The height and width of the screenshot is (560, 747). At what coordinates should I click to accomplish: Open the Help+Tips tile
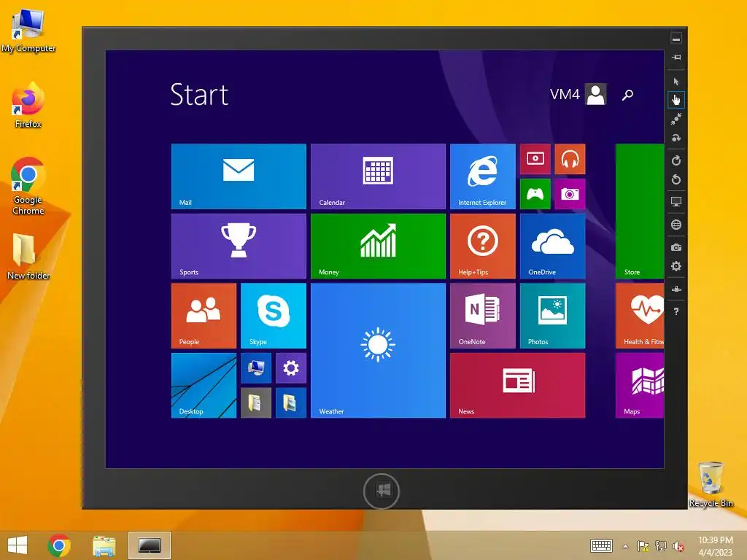[483, 246]
